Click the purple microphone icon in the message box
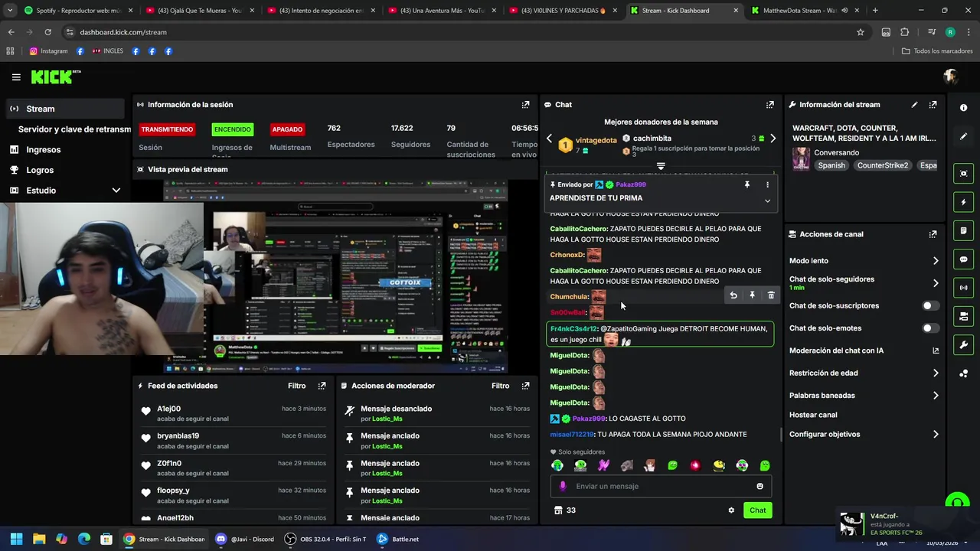 coord(563,486)
